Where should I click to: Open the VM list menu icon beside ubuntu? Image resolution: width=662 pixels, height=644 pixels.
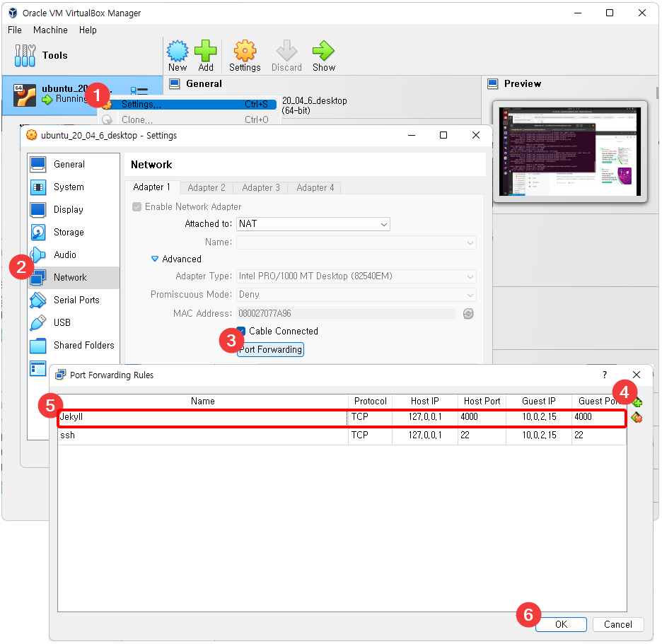click(x=139, y=90)
